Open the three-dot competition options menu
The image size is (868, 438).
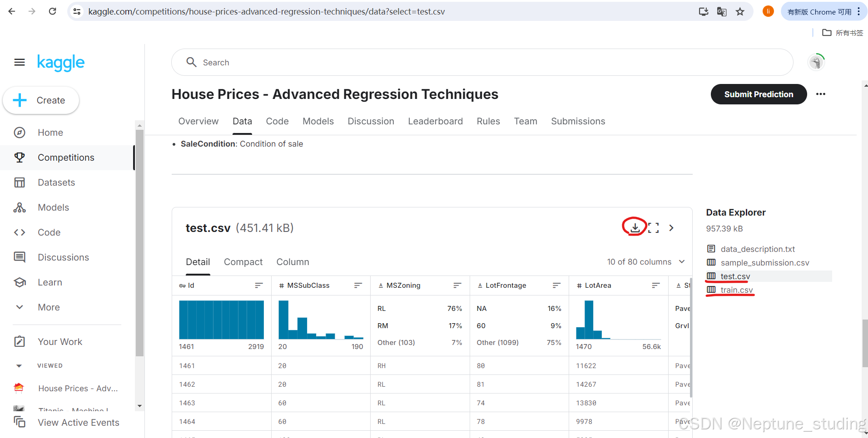pos(821,94)
